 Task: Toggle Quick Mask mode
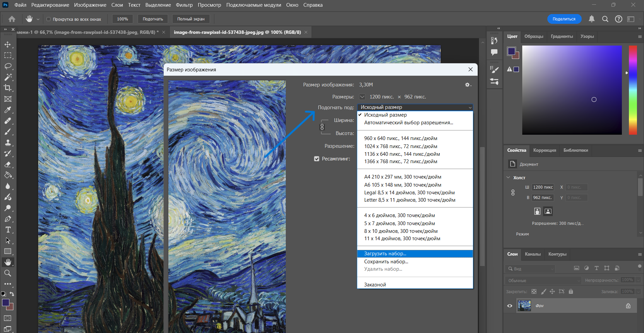point(8,318)
